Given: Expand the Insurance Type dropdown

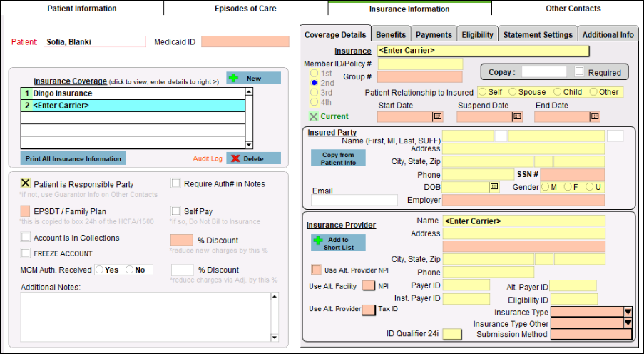Looking at the screenshot, I should (x=628, y=312).
